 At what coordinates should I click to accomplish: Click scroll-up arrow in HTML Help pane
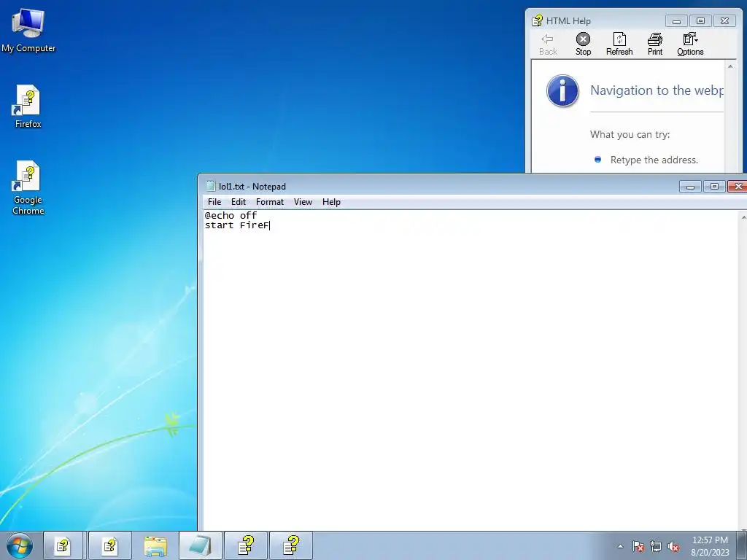(x=730, y=66)
